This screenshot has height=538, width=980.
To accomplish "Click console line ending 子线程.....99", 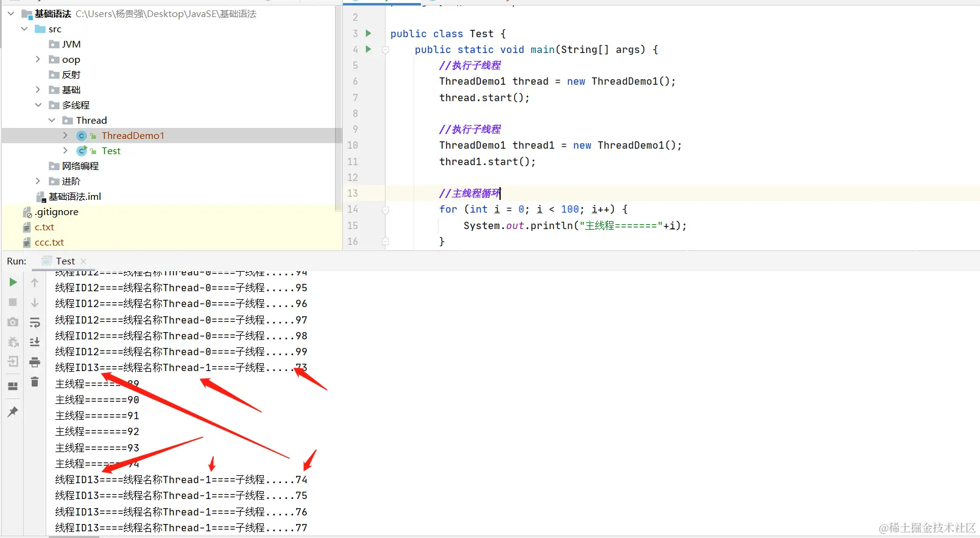I will 182,352.
